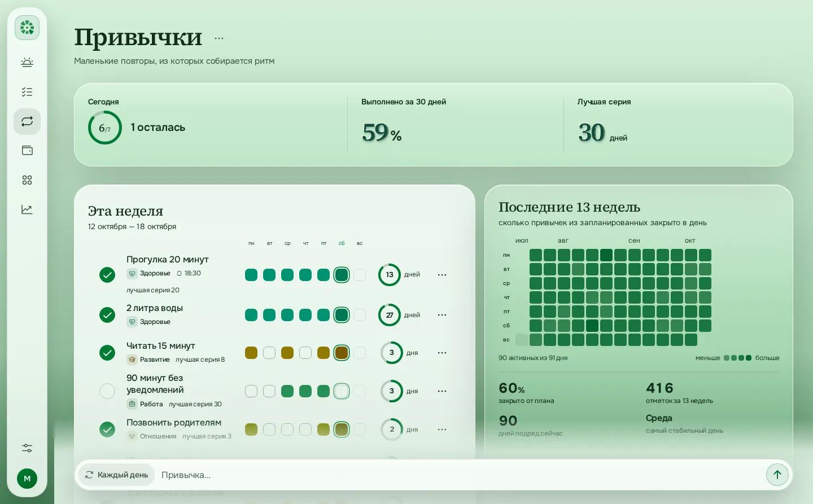Focus the Привычка... input field
Screen dimensions: 813x504
click(x=460, y=475)
